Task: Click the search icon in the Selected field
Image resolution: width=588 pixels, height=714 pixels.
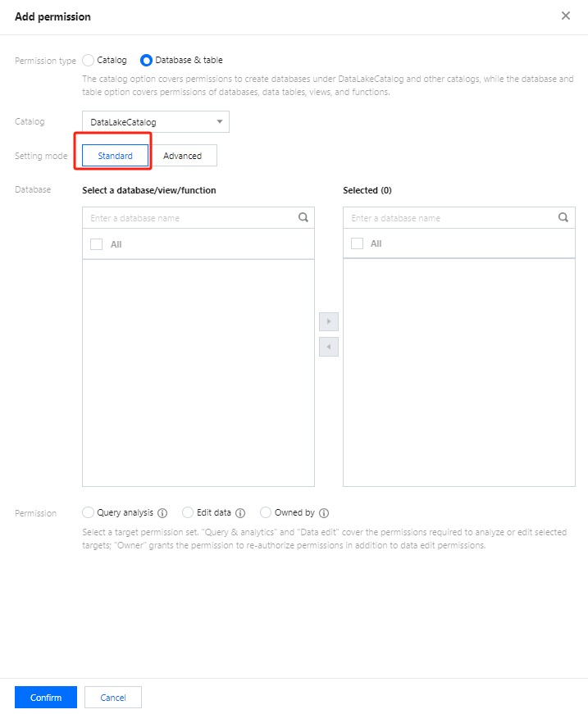Action: click(x=563, y=218)
